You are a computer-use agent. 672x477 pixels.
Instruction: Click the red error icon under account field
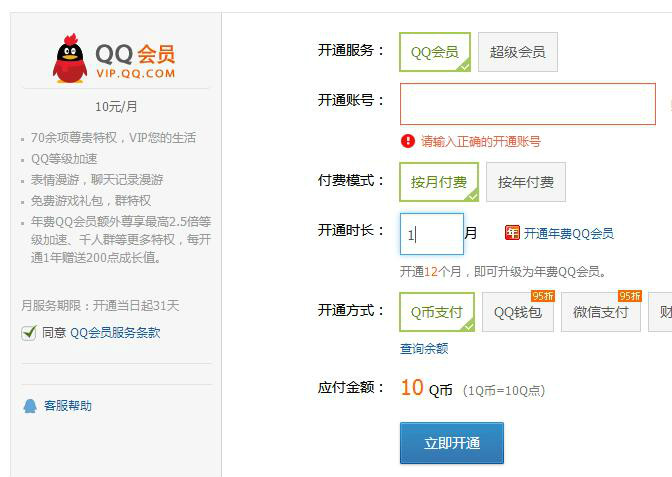408,141
